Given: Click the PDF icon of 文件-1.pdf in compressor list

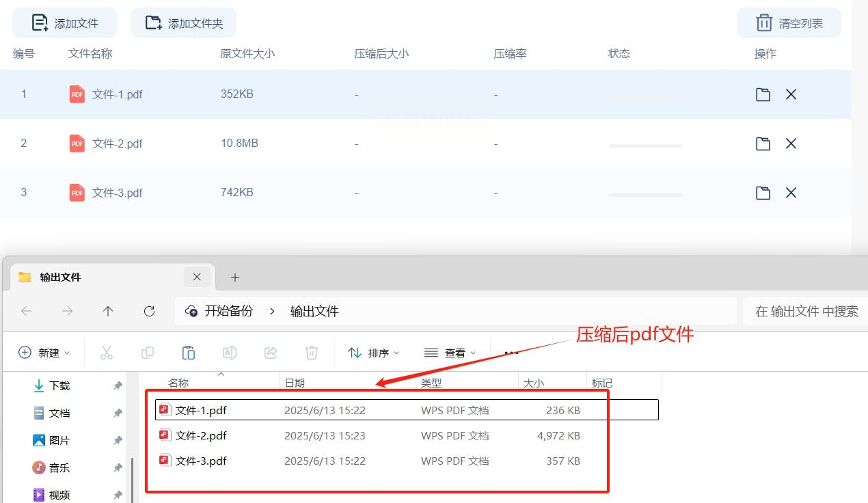Looking at the screenshot, I should (x=77, y=94).
